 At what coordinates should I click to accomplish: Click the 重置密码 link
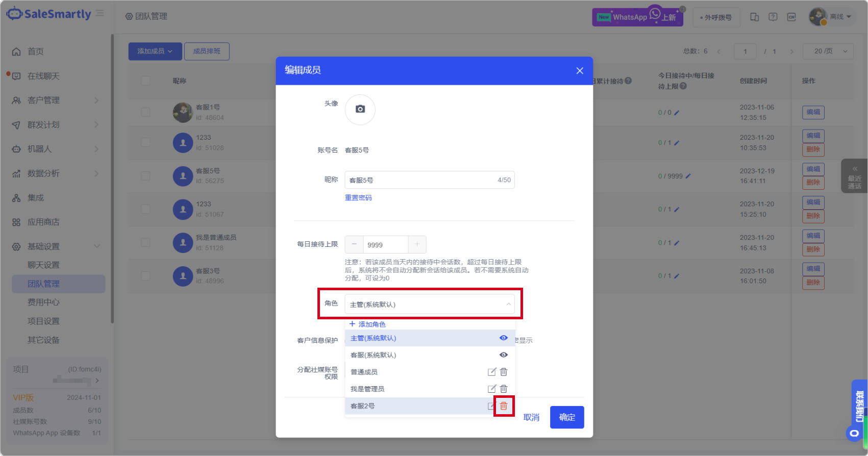pyautogui.click(x=358, y=198)
